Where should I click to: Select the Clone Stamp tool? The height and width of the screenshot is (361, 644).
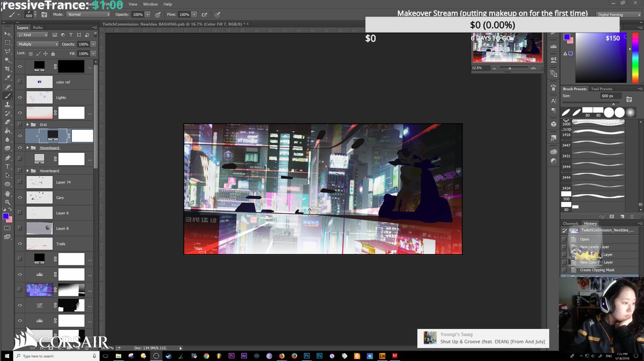8,105
